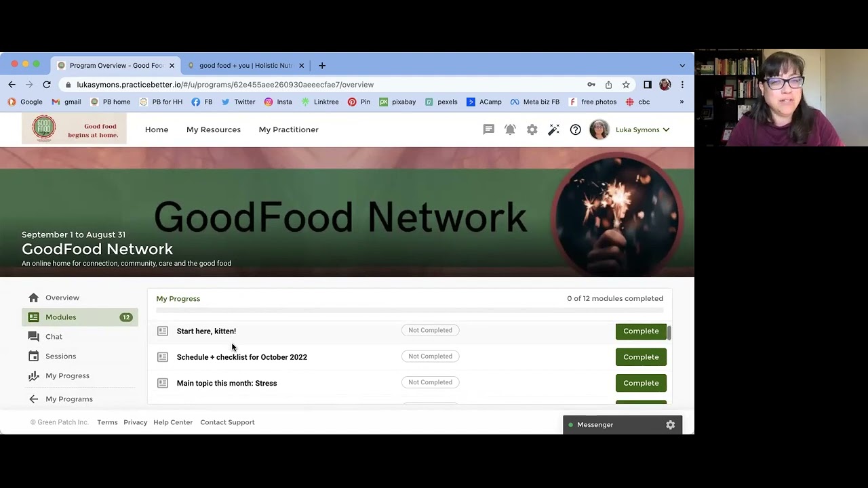
Task: Open the Help Center footer link
Action: tap(173, 422)
